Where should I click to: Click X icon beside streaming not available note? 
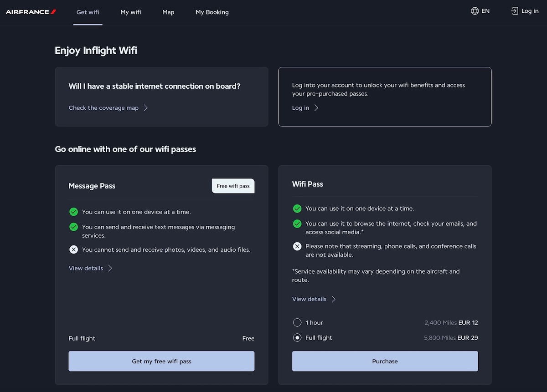click(297, 246)
